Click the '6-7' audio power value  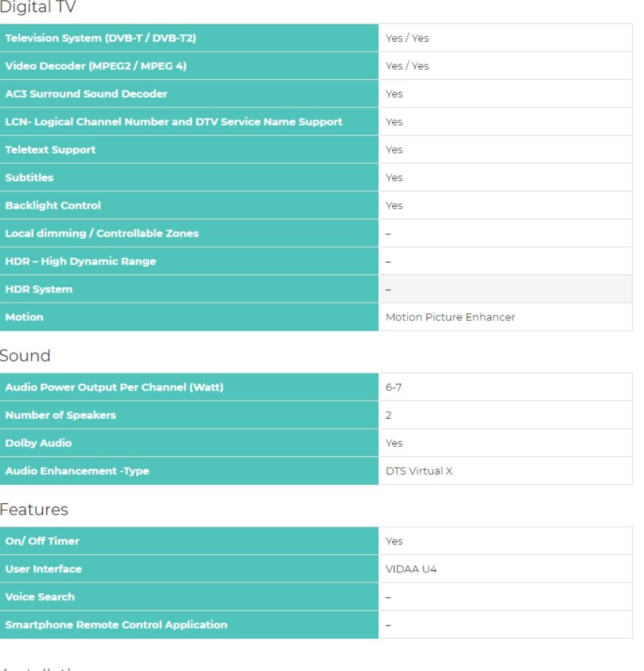click(x=394, y=387)
